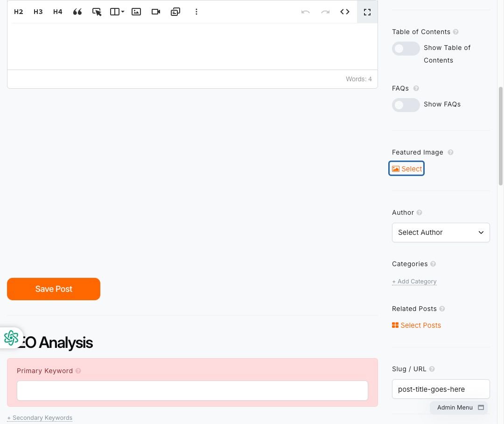Open help tooltip for Author
This screenshot has height=424, width=504.
419,212
